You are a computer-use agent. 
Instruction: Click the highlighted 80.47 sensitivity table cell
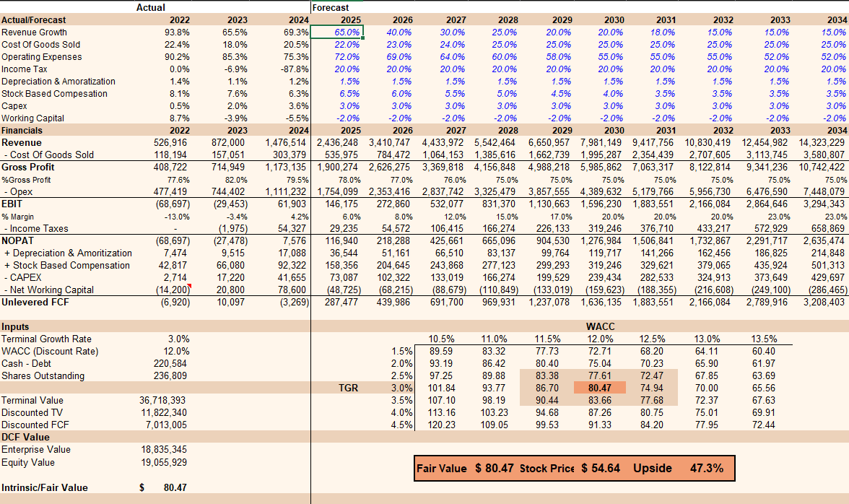click(x=599, y=388)
